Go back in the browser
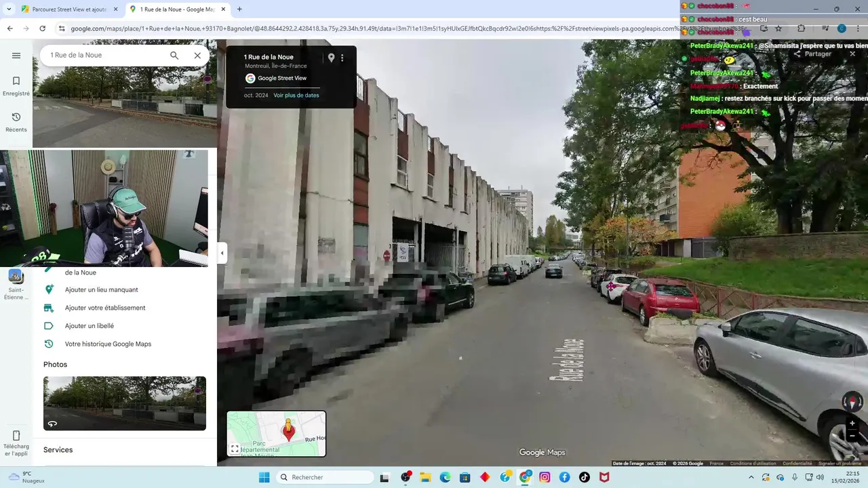The image size is (868, 488). click(x=9, y=28)
